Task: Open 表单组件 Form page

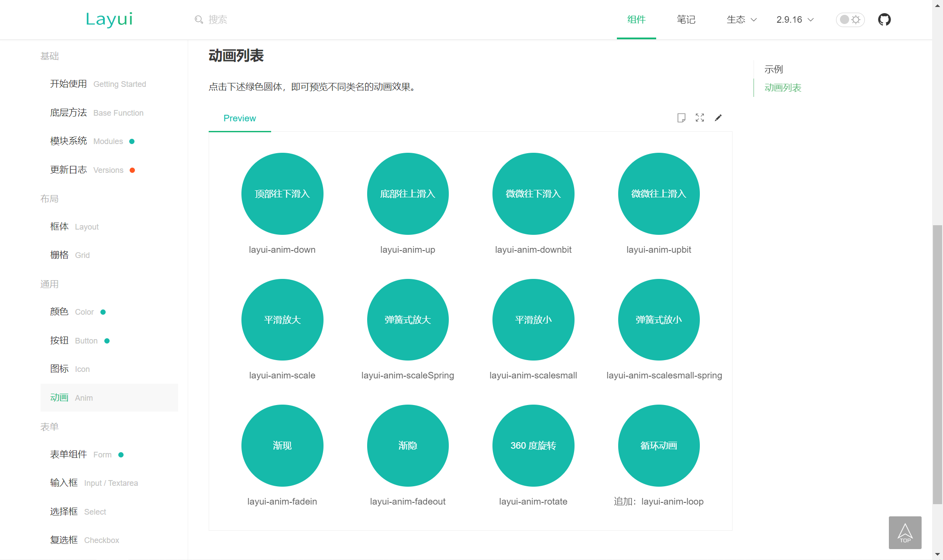Action: tap(109, 454)
